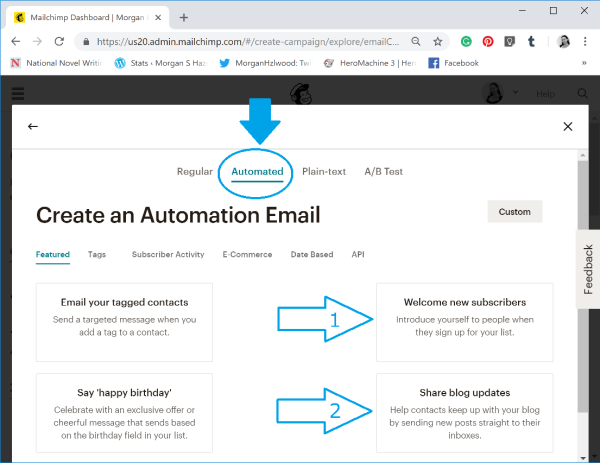Show more bookmarks with the chevron
The image size is (600, 463).
click(x=584, y=63)
